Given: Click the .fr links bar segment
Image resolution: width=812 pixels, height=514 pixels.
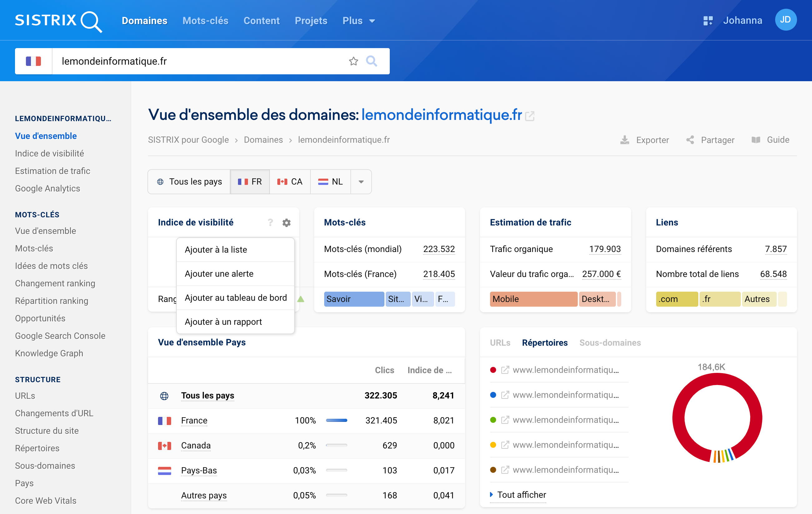Looking at the screenshot, I should 720,299.
